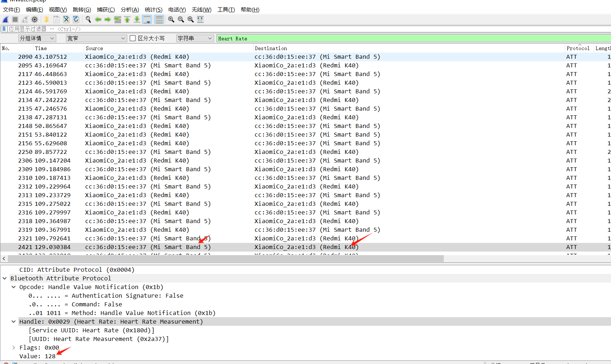Open the 文件(F) menu
This screenshot has height=364, width=611.
click(x=12, y=10)
